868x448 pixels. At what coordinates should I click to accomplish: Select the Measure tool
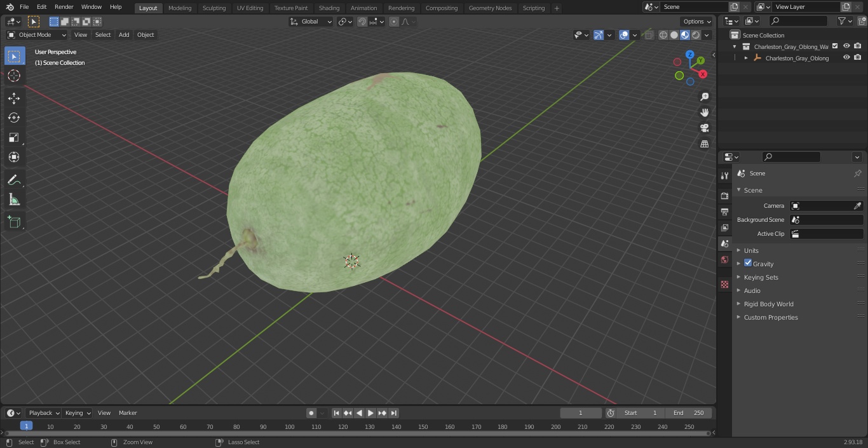pos(14,200)
